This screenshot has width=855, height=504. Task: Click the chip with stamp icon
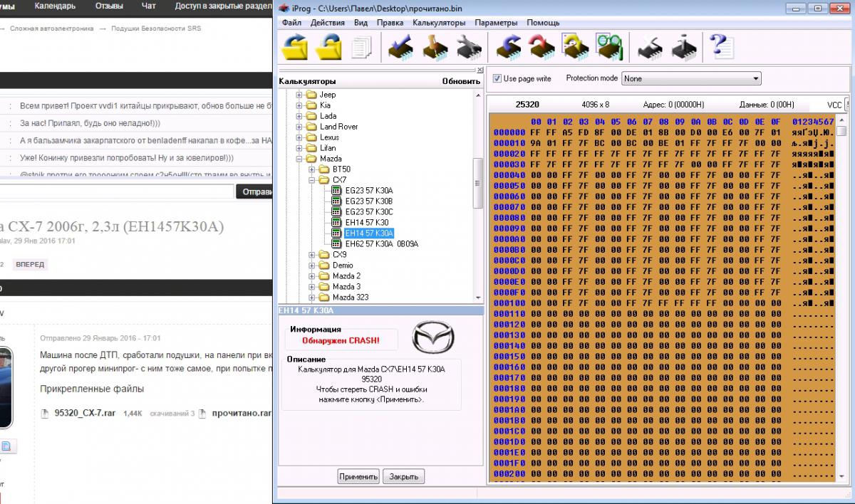[436, 48]
